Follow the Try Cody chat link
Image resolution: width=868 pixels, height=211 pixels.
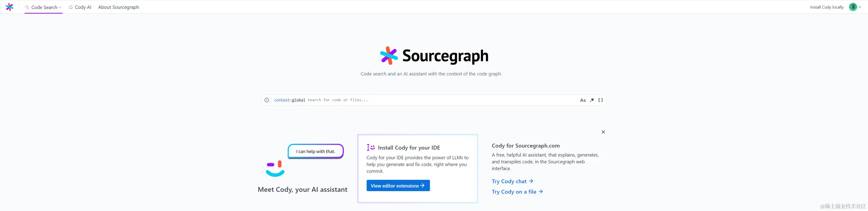coord(512,181)
